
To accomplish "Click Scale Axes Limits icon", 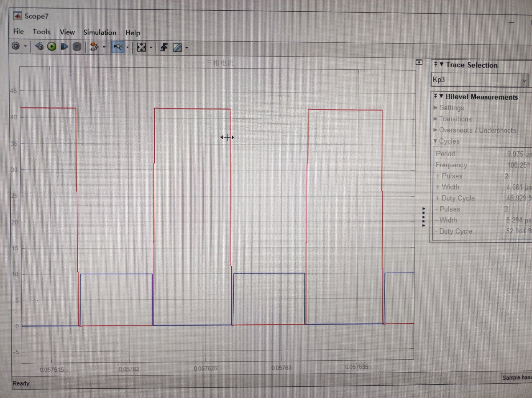I will point(141,47).
